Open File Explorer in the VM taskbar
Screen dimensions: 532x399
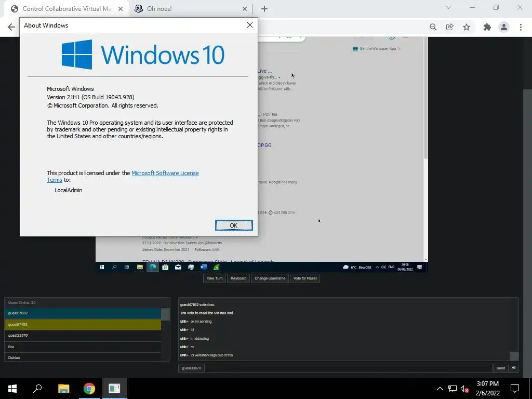140,267
